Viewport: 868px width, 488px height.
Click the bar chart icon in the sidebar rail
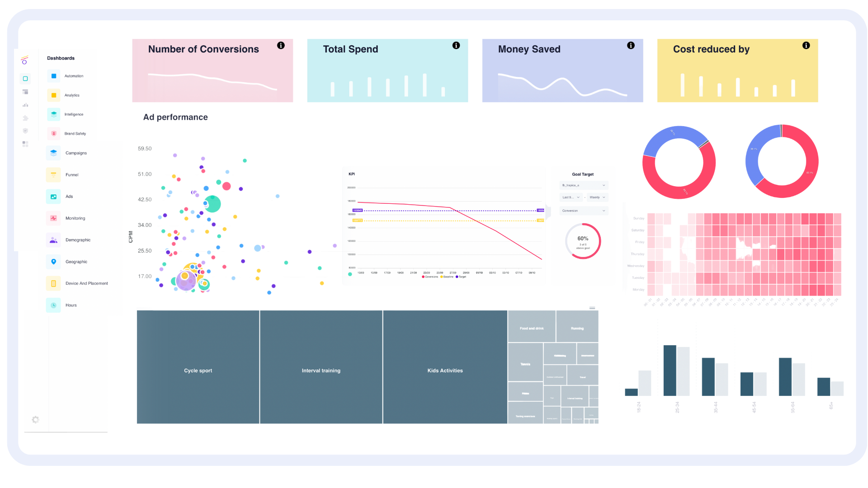coord(25,105)
